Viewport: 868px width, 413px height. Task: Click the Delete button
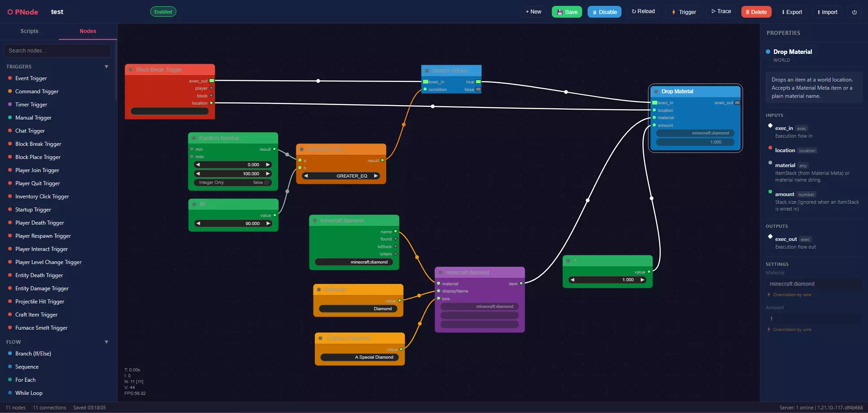click(756, 12)
